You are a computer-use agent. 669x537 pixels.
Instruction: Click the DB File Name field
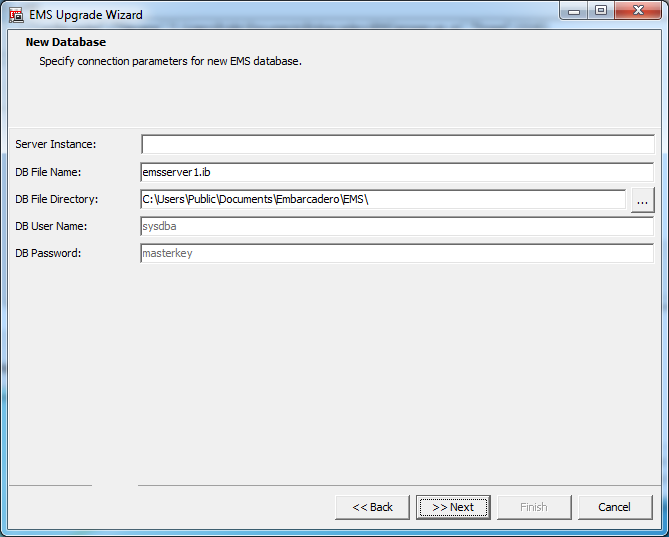pos(397,172)
